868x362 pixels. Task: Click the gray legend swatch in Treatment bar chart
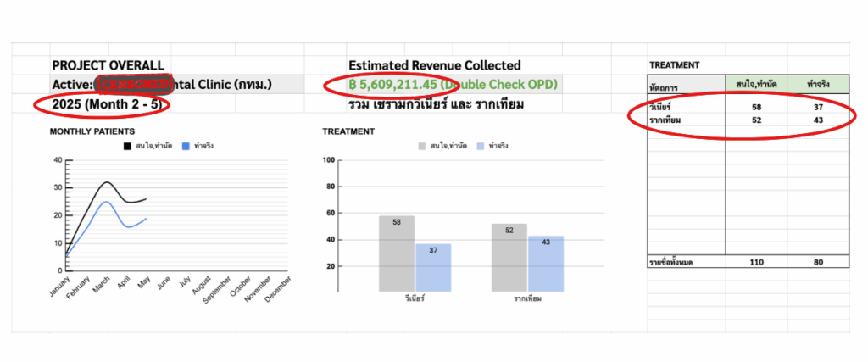422,146
